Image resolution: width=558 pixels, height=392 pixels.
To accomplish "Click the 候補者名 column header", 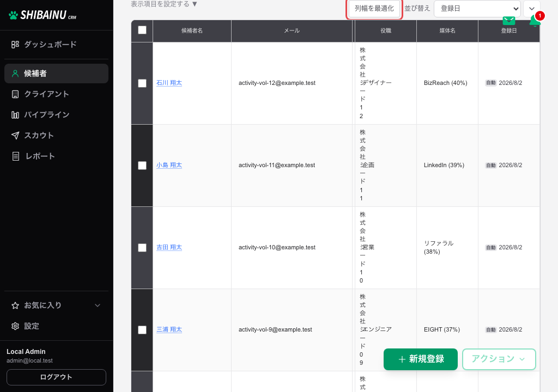I will click(192, 30).
